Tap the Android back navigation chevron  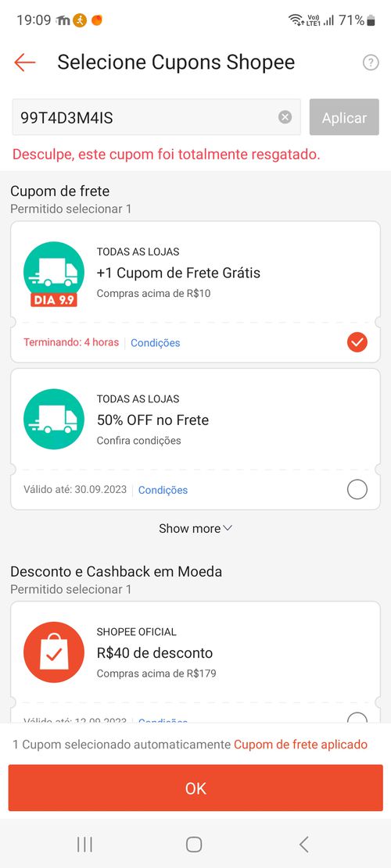(x=303, y=845)
